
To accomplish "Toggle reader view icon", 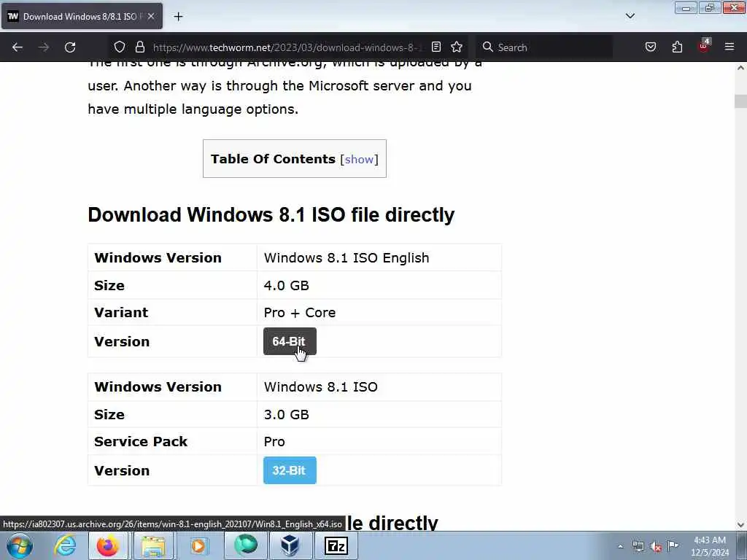I will (436, 47).
